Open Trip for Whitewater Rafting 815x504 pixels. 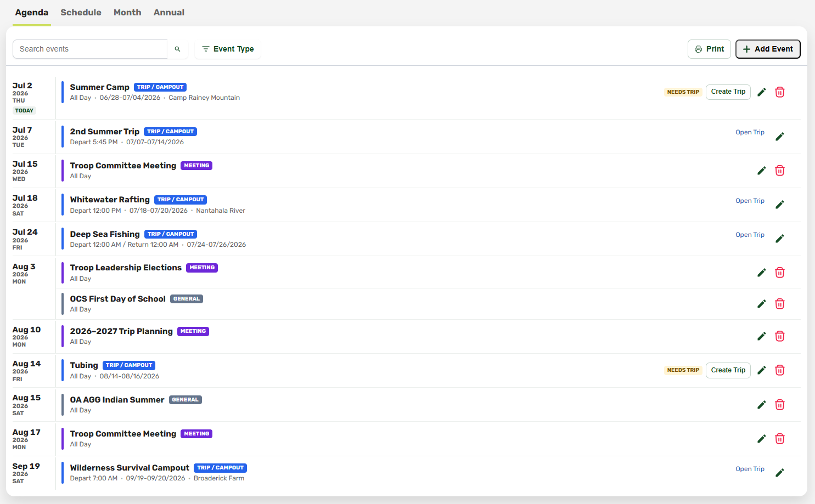click(x=750, y=201)
